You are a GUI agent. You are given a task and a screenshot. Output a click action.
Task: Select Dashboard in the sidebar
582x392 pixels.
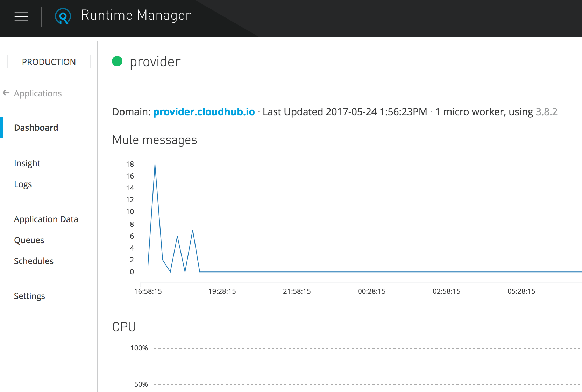tap(36, 128)
